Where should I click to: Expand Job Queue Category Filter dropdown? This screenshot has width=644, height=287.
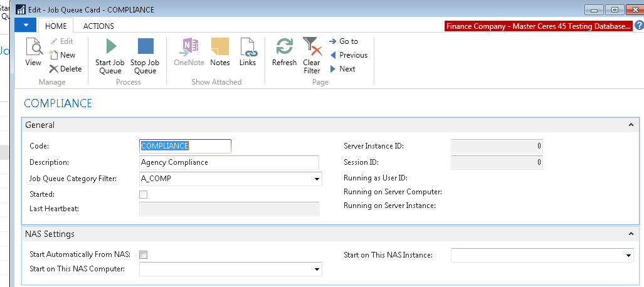(x=317, y=179)
